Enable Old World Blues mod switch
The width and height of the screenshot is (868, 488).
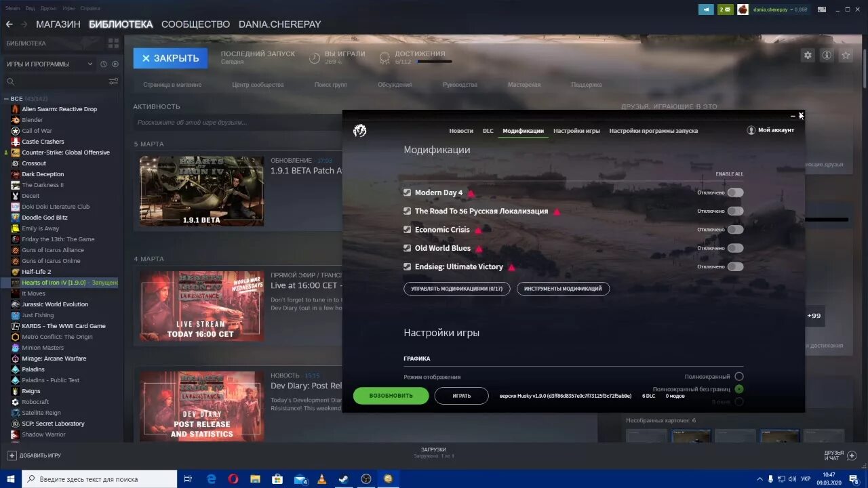pos(735,248)
